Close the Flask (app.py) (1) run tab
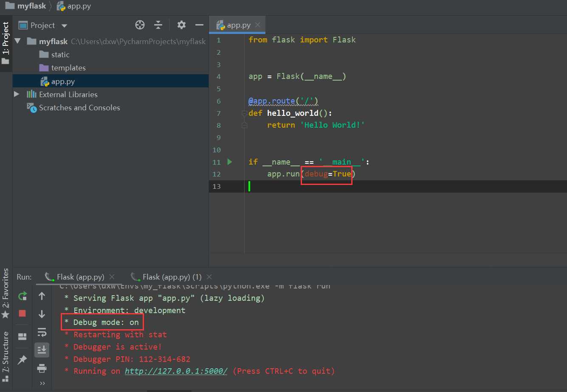567x392 pixels. coord(209,277)
